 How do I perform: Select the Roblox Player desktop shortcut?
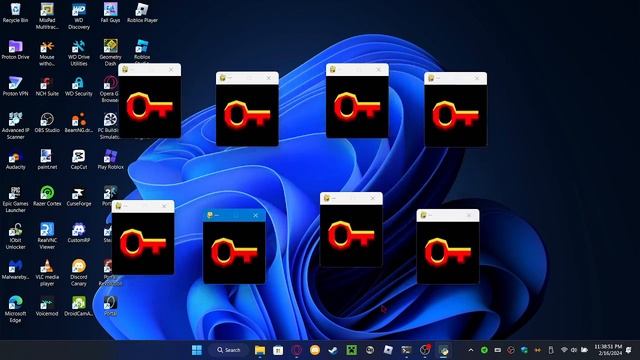click(142, 13)
